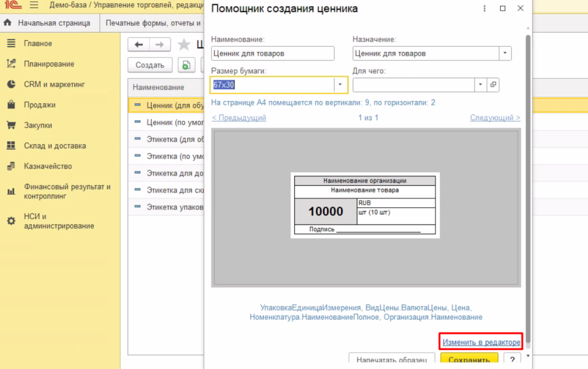Screen dimensions: 588x369
Task: Expand the Для чего dropdown arrow
Action: (x=480, y=85)
